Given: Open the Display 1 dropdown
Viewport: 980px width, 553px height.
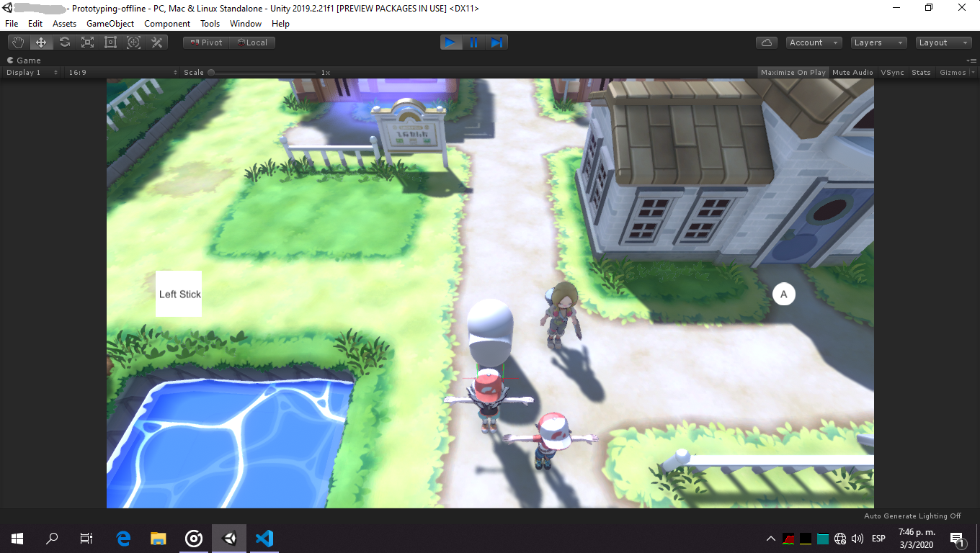Looking at the screenshot, I should click(32, 73).
